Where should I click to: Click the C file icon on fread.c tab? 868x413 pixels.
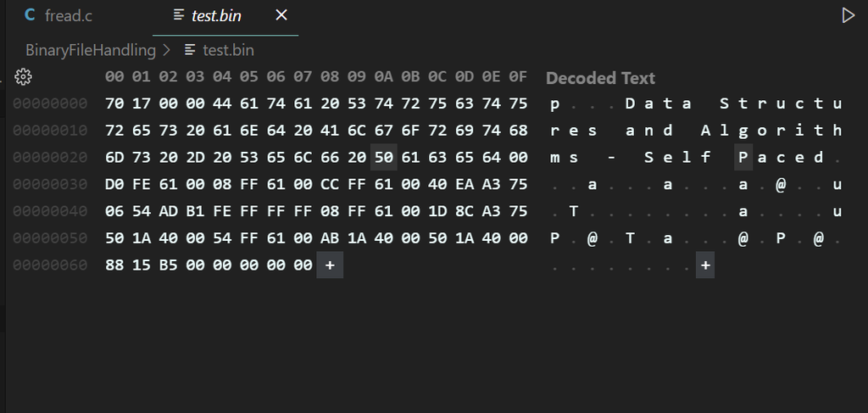(31, 15)
